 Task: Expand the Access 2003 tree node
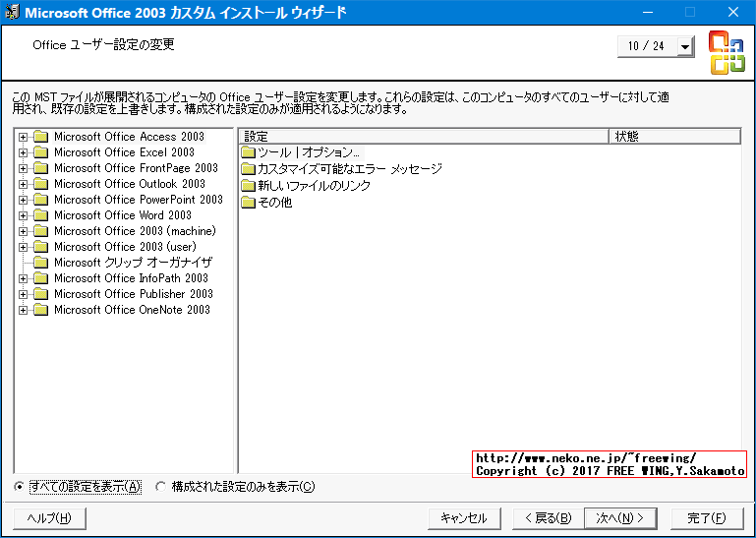[23, 137]
